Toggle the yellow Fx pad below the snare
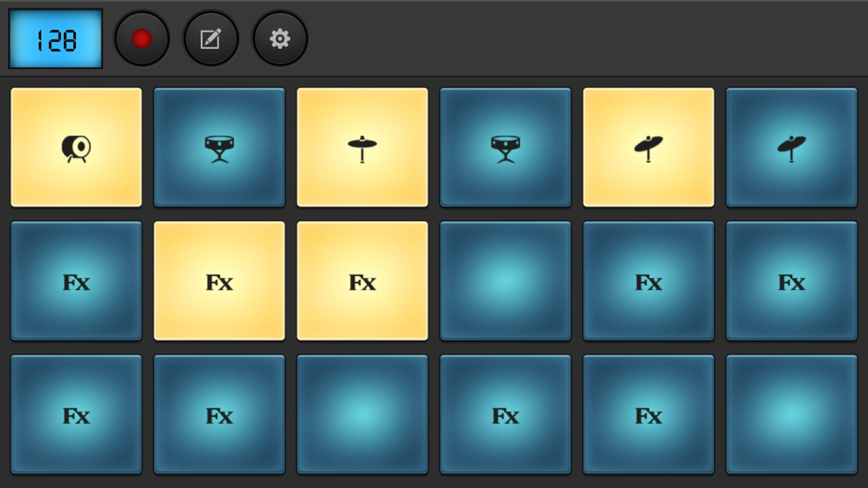This screenshot has width=868, height=488. click(219, 281)
